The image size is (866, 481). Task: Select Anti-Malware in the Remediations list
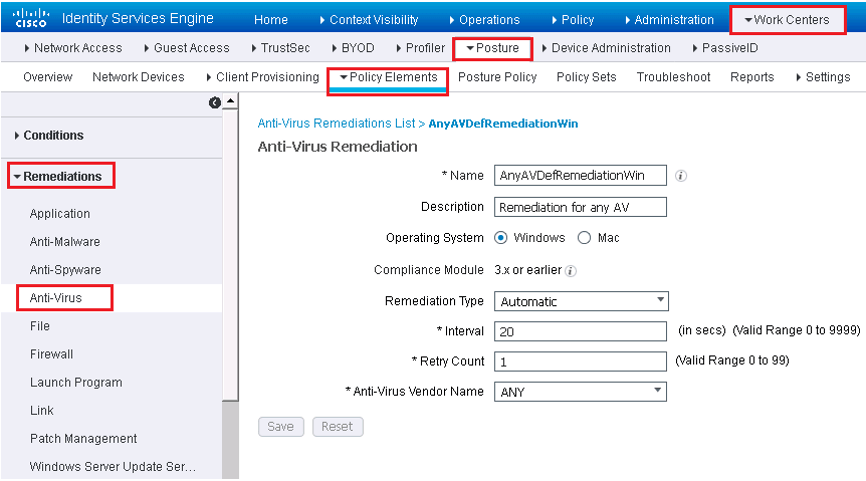pyautogui.click(x=65, y=242)
